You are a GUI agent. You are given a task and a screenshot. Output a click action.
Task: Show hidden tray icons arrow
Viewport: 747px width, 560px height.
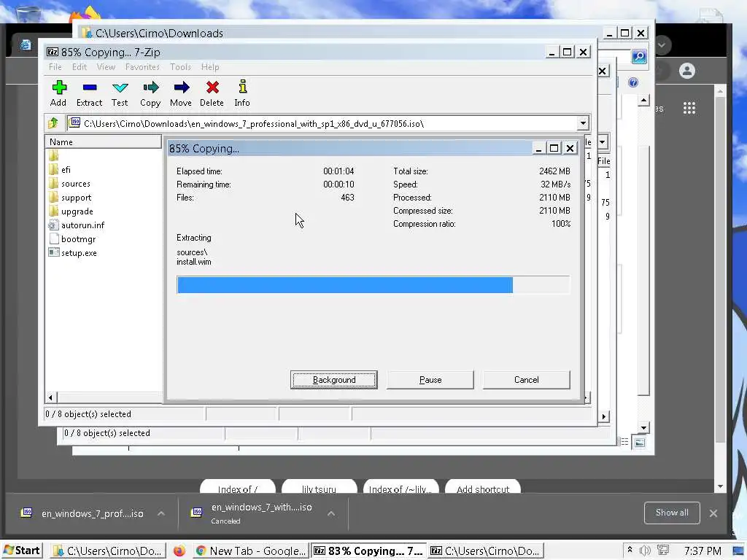[x=630, y=550]
